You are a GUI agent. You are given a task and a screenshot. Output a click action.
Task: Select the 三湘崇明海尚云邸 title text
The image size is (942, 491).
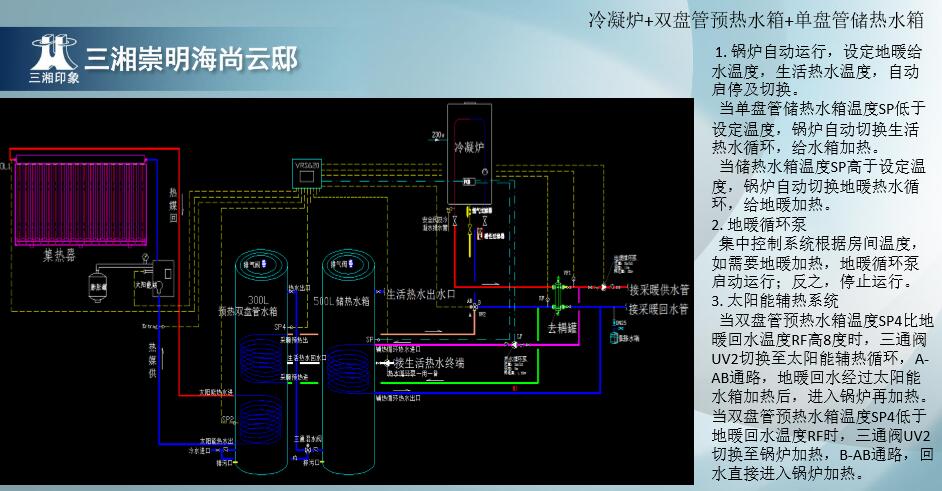pos(192,59)
